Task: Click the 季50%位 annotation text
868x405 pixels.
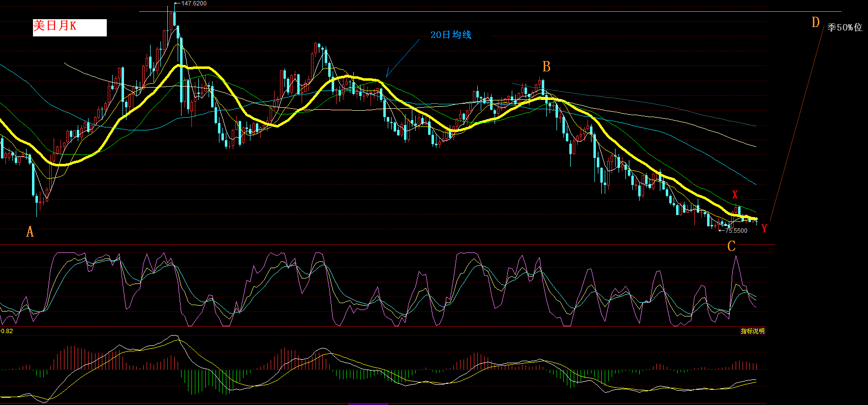Action: 845,28
